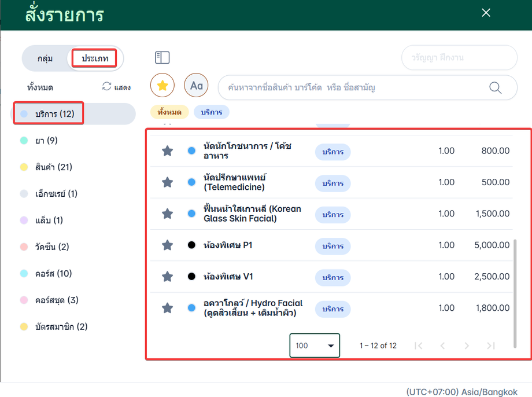Screen dimensions: 532x397
Task: Select item นัดปรึกษาแพทย์ (Telemedicine)
Action: 234,182
